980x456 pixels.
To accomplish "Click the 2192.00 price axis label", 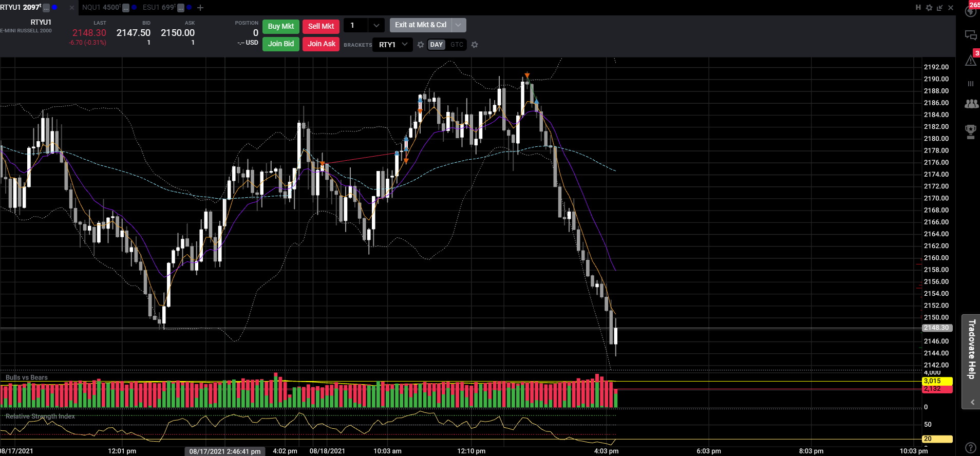I will click(x=936, y=67).
